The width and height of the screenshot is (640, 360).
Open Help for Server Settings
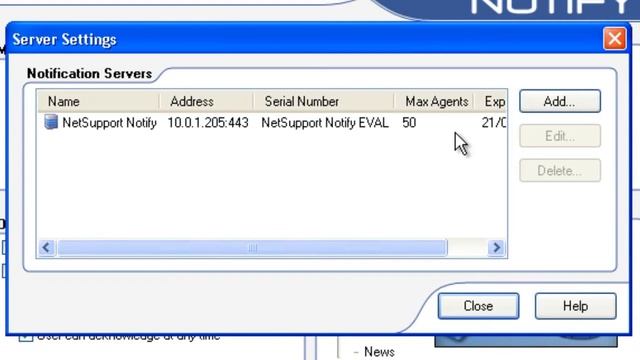pos(576,306)
